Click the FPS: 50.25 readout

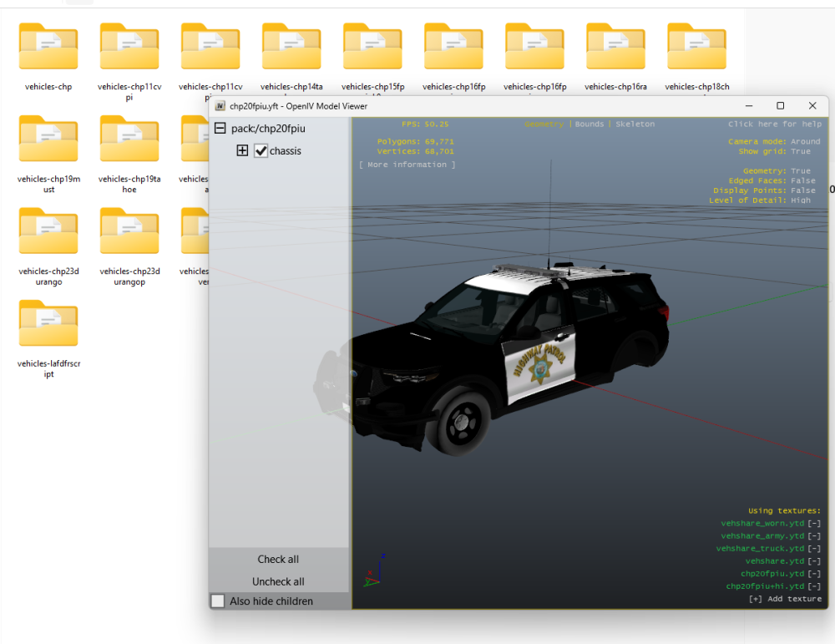pos(425,124)
